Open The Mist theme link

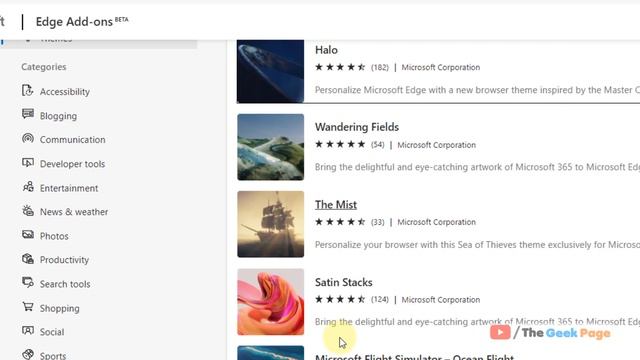336,204
